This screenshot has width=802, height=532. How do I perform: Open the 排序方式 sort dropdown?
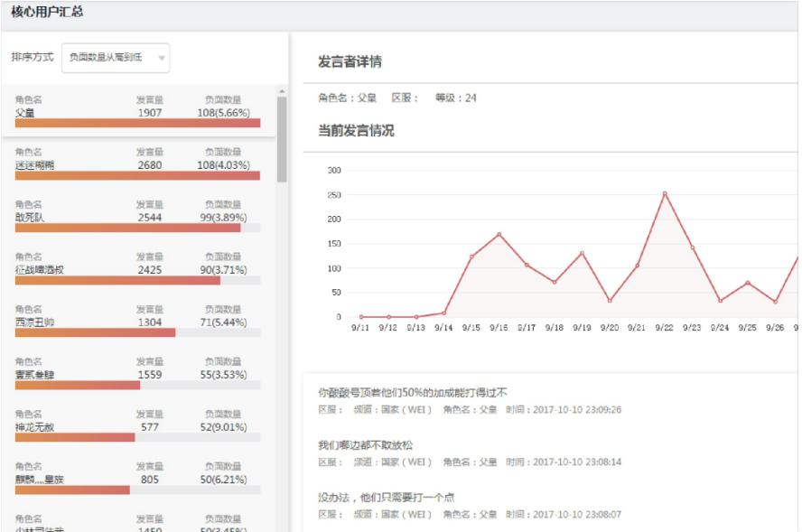(115, 57)
